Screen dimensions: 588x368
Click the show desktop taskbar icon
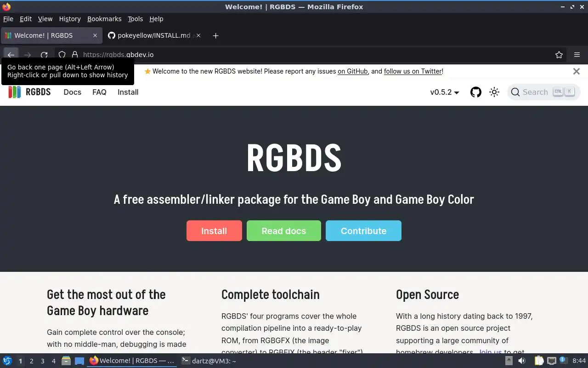tap(79, 361)
